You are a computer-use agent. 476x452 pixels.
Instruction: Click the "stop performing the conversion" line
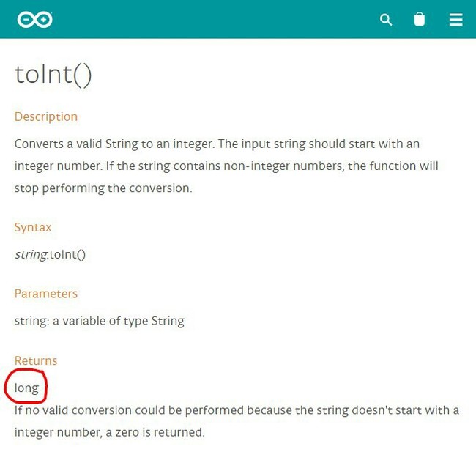pos(103,188)
